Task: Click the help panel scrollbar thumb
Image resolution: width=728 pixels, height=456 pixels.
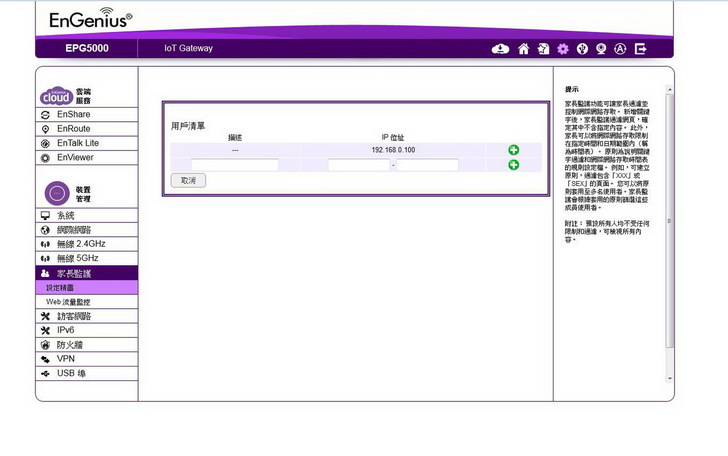Action: click(670, 221)
